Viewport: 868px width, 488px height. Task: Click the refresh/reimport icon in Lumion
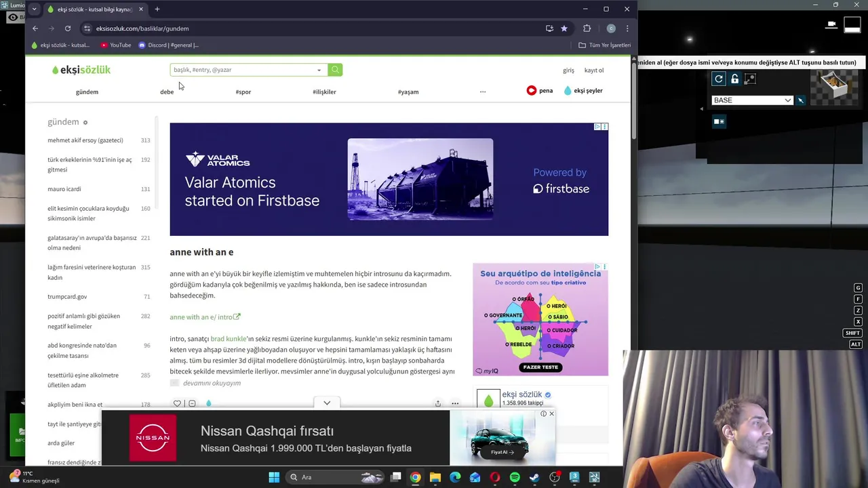pyautogui.click(x=719, y=79)
